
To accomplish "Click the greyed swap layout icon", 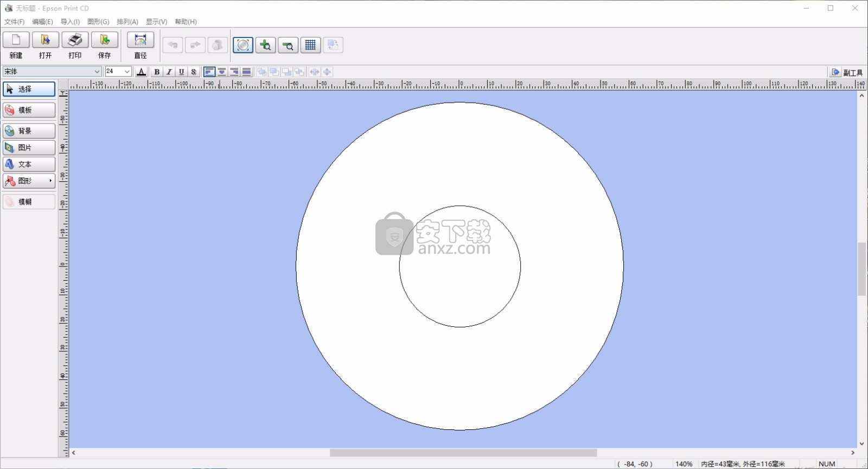I will click(x=333, y=45).
